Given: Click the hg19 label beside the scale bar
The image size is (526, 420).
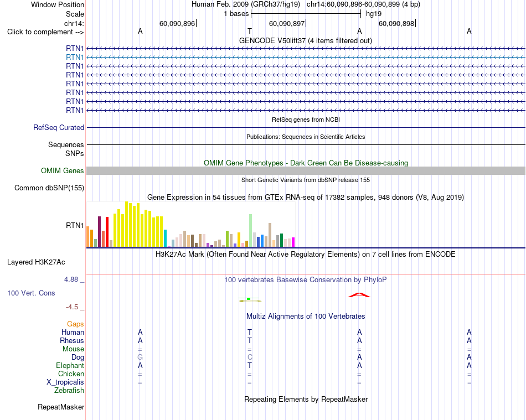Looking at the screenshot, I should pyautogui.click(x=374, y=14).
